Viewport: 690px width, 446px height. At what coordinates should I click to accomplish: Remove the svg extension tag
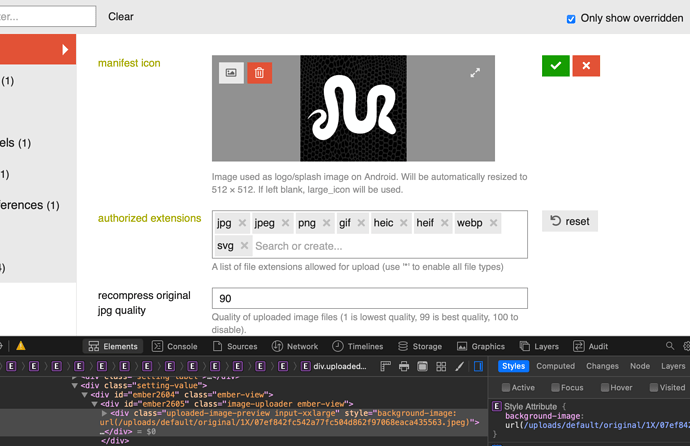pyautogui.click(x=244, y=246)
